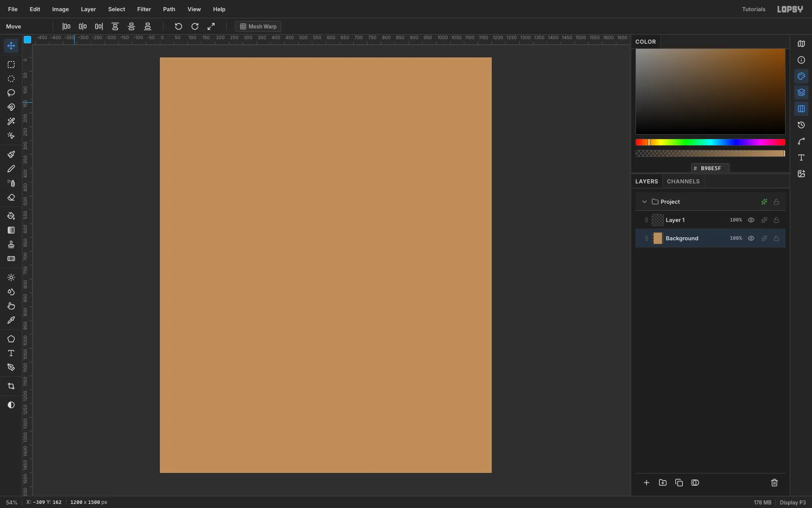Toggle lock on the Project group
Screen dimensions: 812x508
click(x=776, y=202)
